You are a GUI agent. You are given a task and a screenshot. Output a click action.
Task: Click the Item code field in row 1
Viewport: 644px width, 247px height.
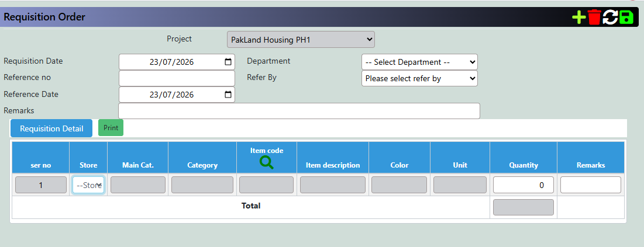pyautogui.click(x=267, y=185)
